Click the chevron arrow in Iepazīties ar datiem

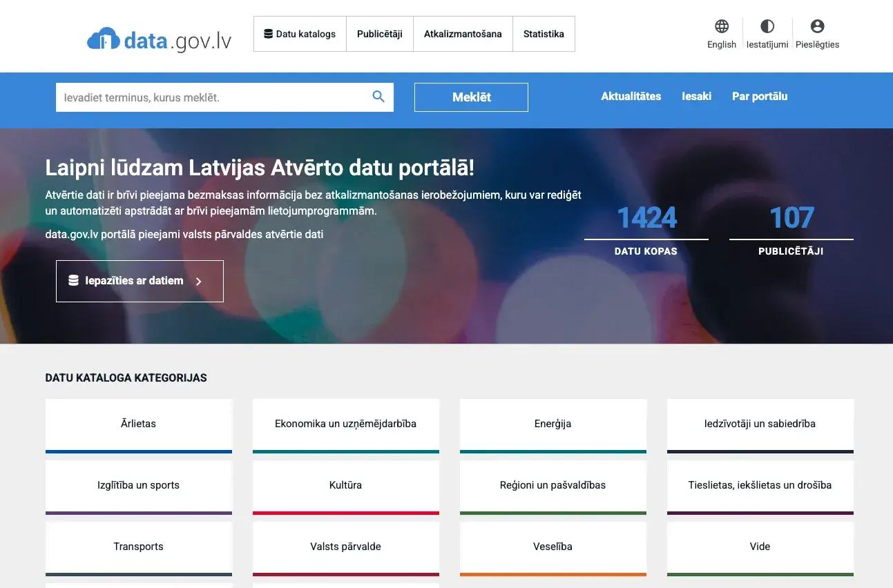click(x=198, y=282)
